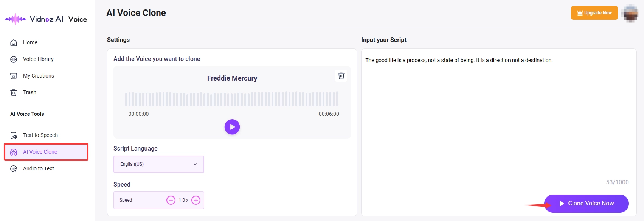Open the user profile avatar
644x221 pixels.
[630, 13]
